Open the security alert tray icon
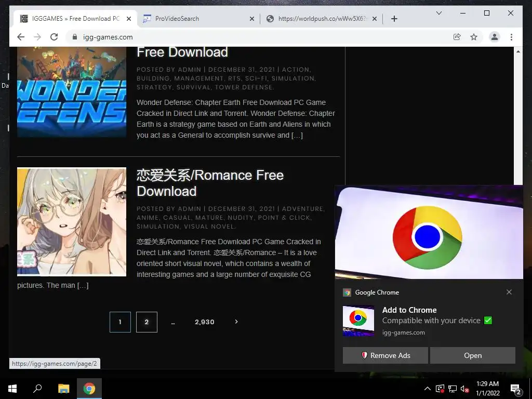The height and width of the screenshot is (399, 532). click(x=440, y=389)
